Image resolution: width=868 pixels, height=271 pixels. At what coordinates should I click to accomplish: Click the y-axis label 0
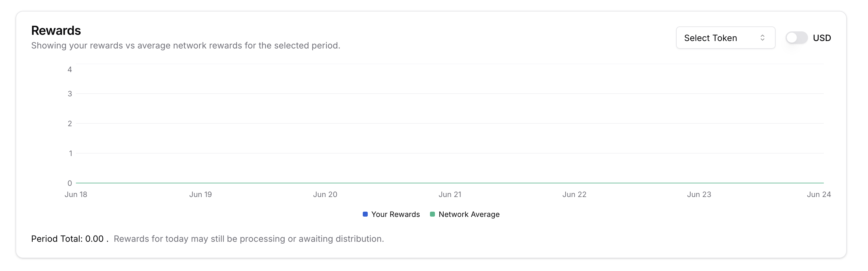point(70,183)
